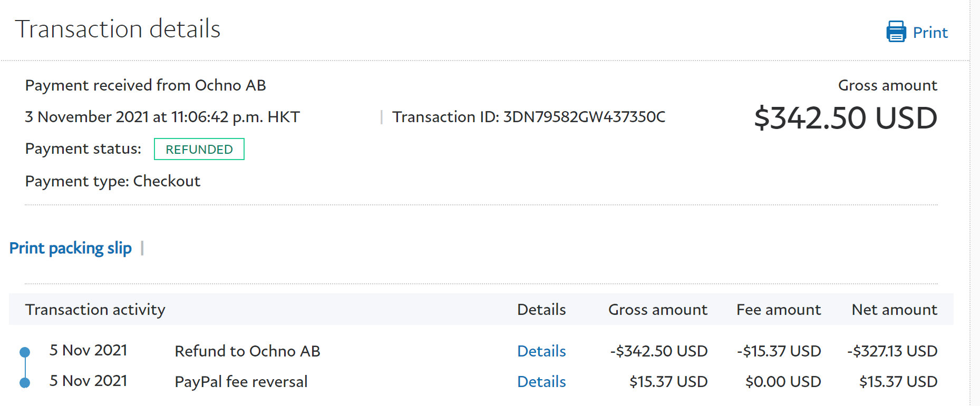Select the timeline dot beside the refund row
Image resolution: width=980 pixels, height=406 pixels.
point(25,352)
